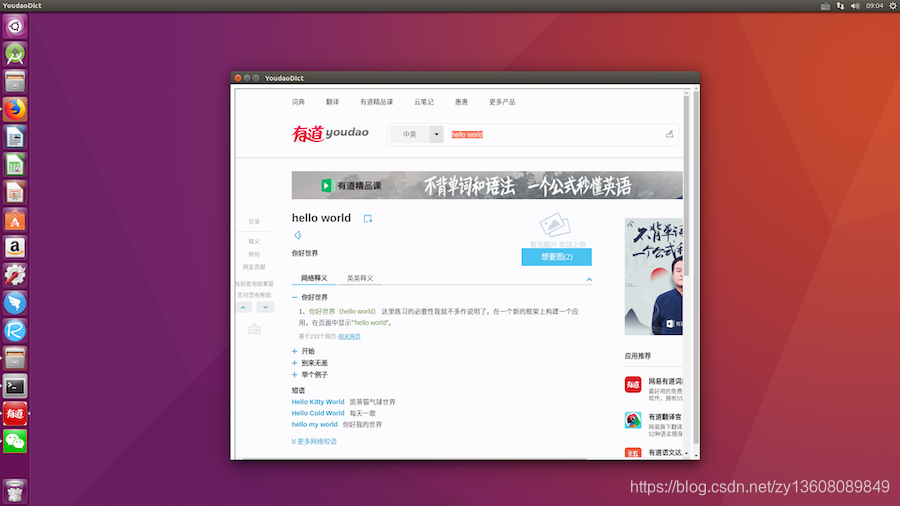
Task: Open the blue R application in the dock
Action: pyautogui.click(x=15, y=330)
